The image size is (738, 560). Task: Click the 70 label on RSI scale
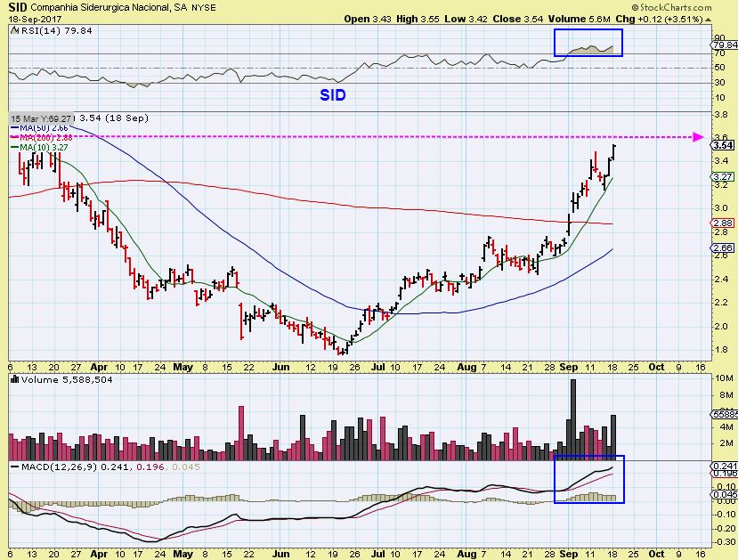click(x=719, y=53)
